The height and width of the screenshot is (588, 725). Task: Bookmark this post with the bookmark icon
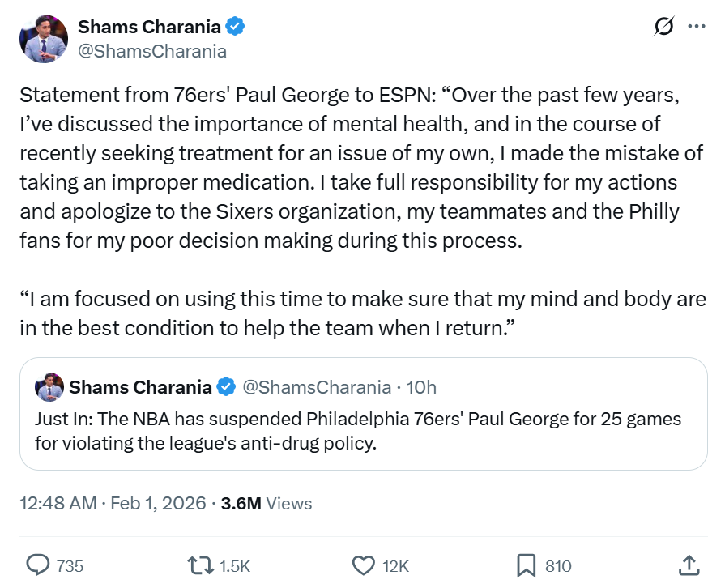pos(527,565)
